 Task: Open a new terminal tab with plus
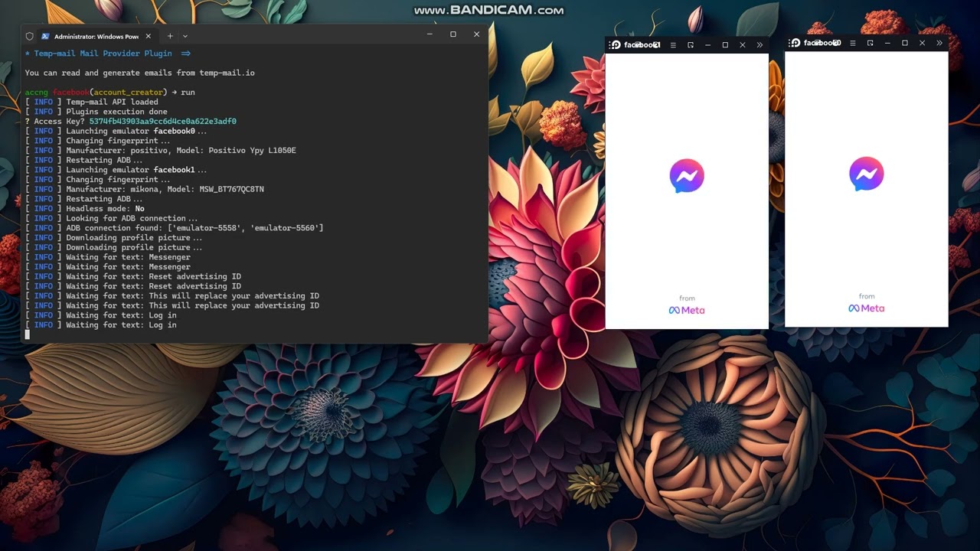point(170,36)
